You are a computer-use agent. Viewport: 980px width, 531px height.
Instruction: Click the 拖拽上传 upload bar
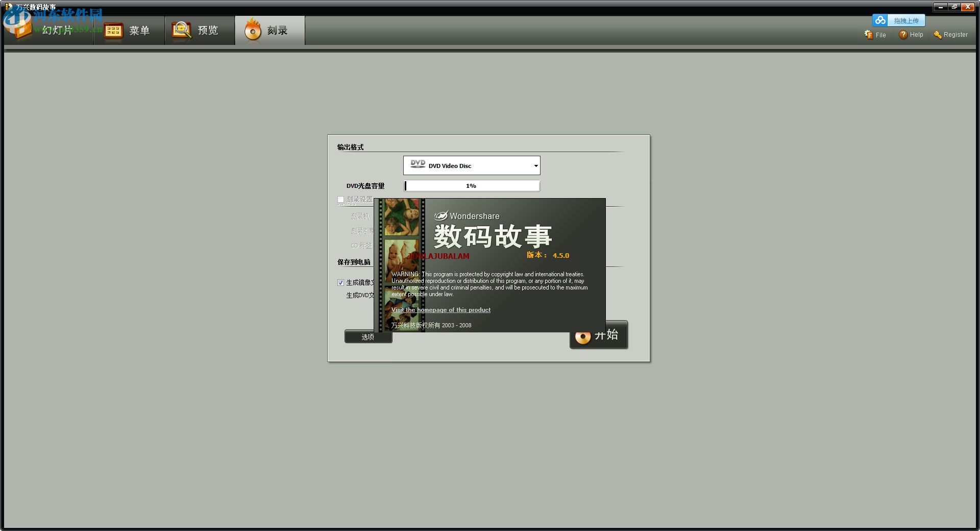pyautogui.click(x=906, y=20)
